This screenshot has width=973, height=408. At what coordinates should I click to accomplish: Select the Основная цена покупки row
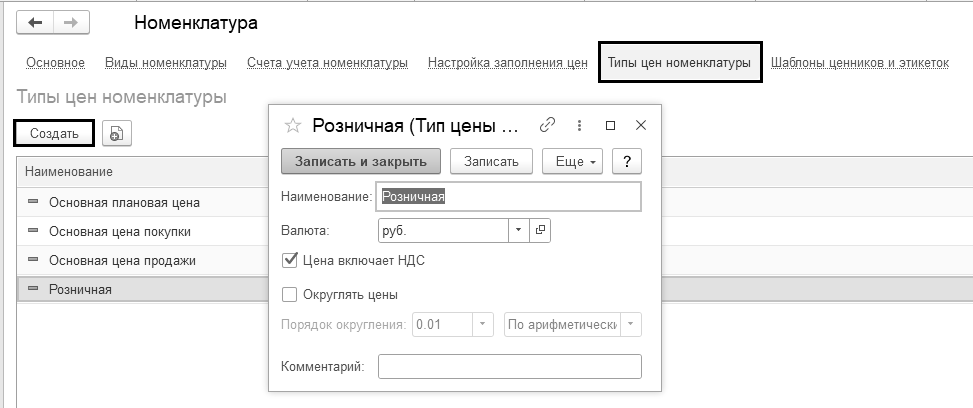tap(120, 231)
